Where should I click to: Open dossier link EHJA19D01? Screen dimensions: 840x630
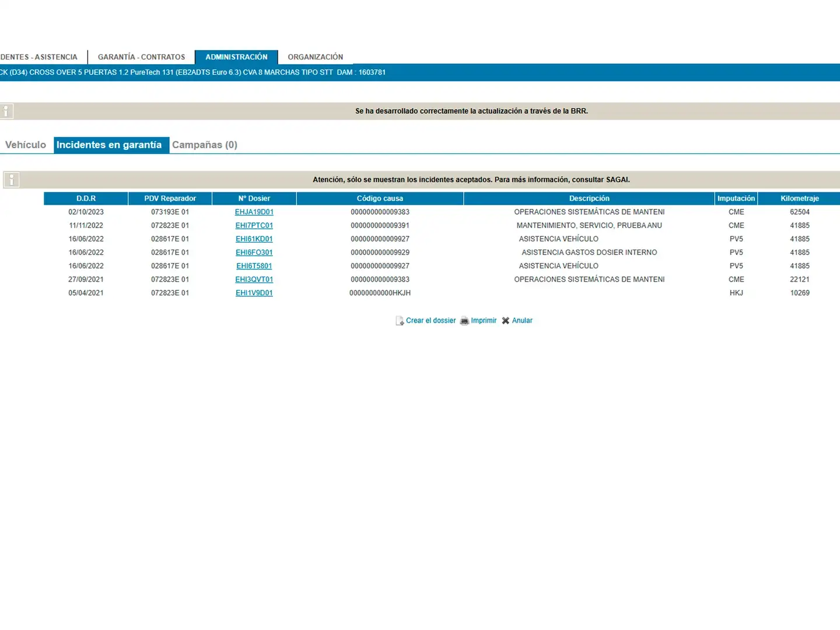tap(254, 212)
